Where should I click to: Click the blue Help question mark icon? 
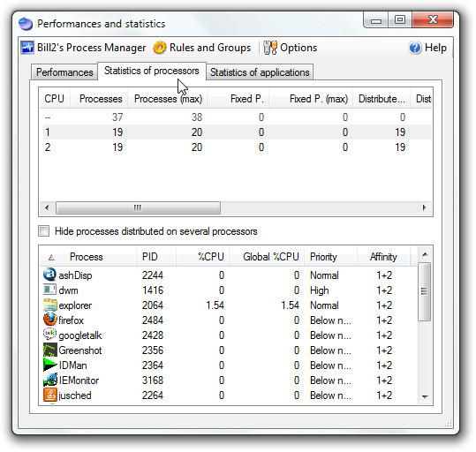(415, 48)
